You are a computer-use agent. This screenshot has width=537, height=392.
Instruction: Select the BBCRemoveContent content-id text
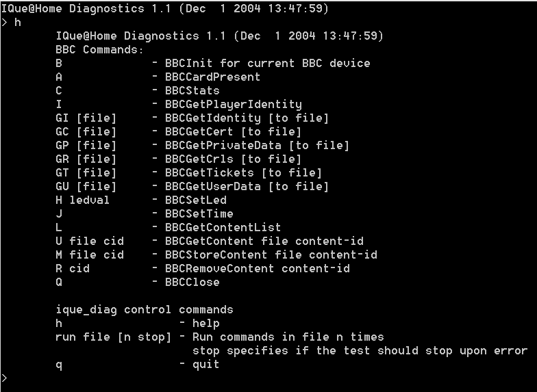(258, 268)
